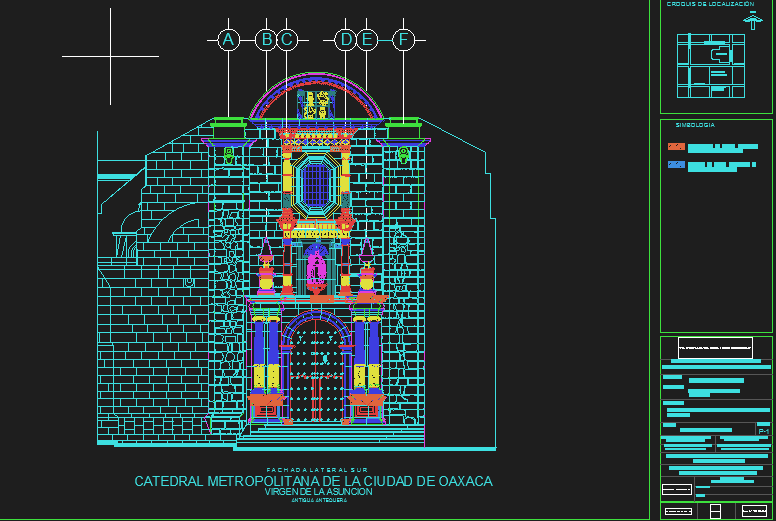Viewport: 776px width, 521px height.
Task: Click the blue swatch in Simbologia legend
Action: [676, 163]
